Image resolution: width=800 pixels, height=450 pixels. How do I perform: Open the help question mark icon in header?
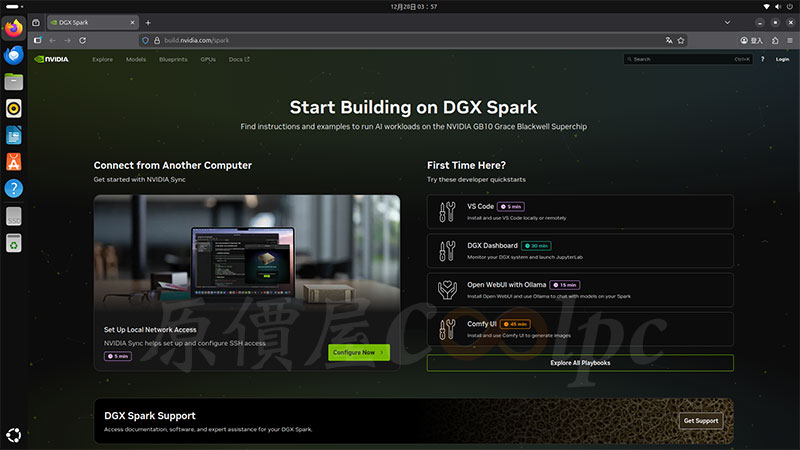click(x=762, y=59)
